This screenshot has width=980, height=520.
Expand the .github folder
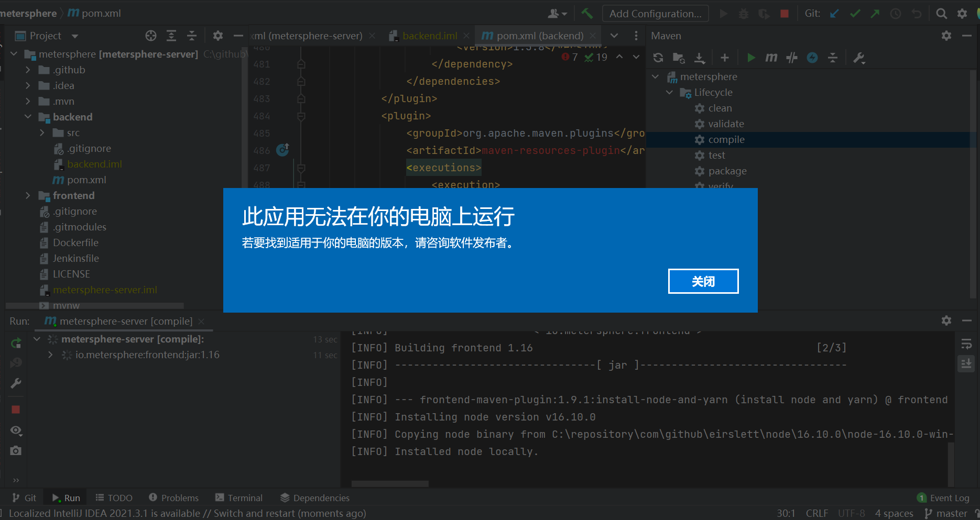(x=28, y=70)
